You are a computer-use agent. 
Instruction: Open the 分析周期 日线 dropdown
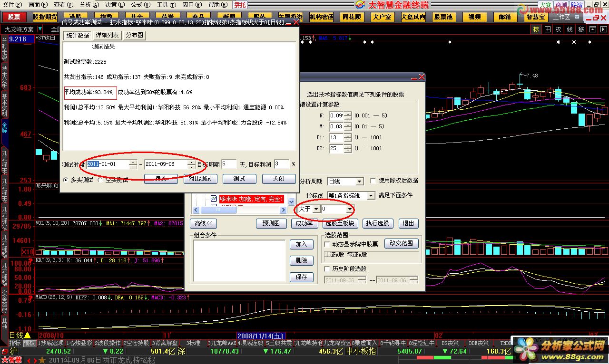[360, 182]
